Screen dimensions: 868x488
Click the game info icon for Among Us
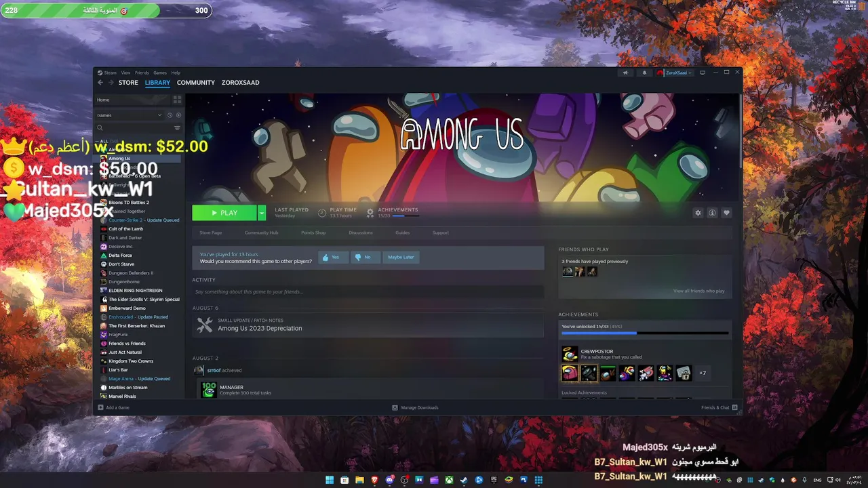pos(712,213)
